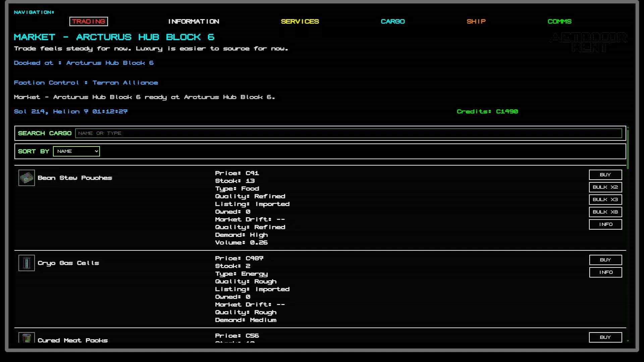Click Faction Control: Terran Alliance text
Screen dimensions: 644x362
coord(86,82)
